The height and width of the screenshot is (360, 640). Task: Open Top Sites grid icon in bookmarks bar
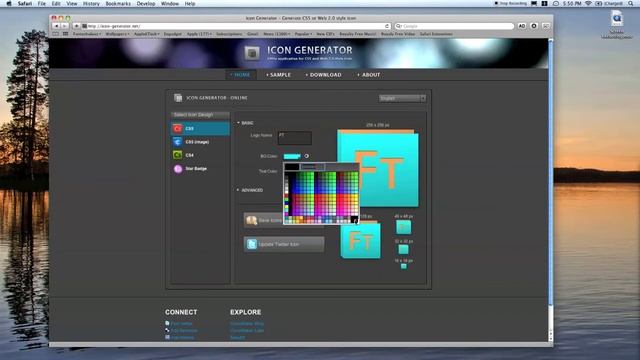click(x=65, y=34)
